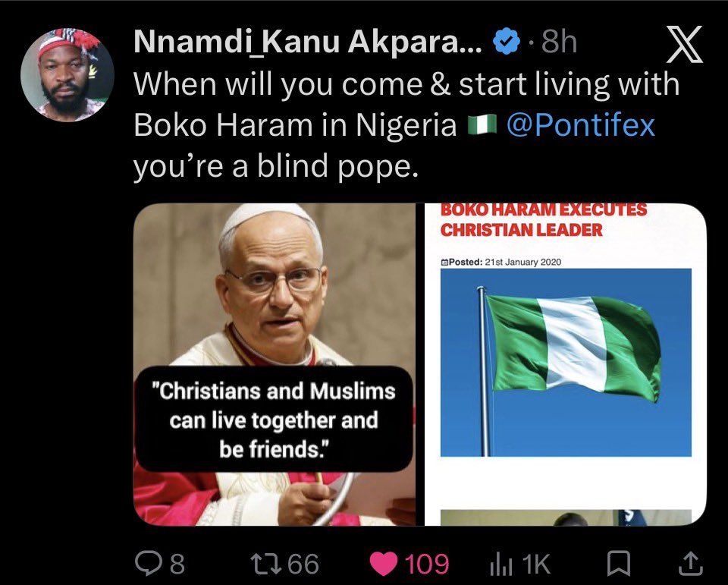
Task: Expand the pope photo on the left
Action: point(275,364)
